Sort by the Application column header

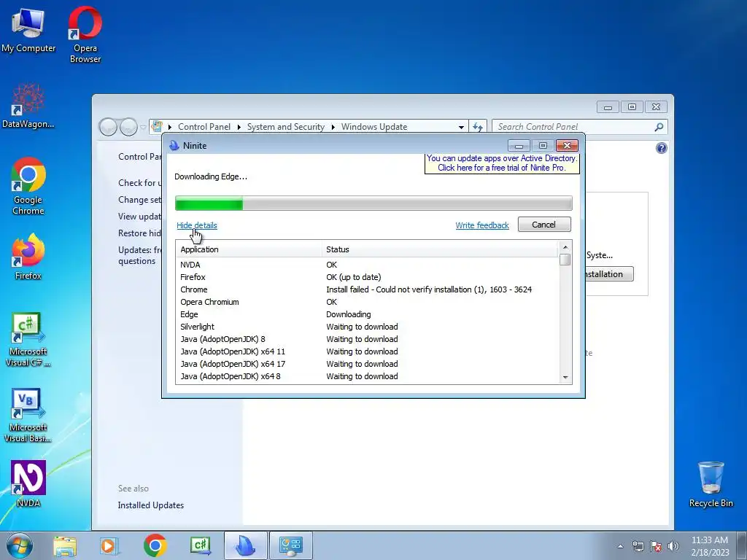pos(249,249)
